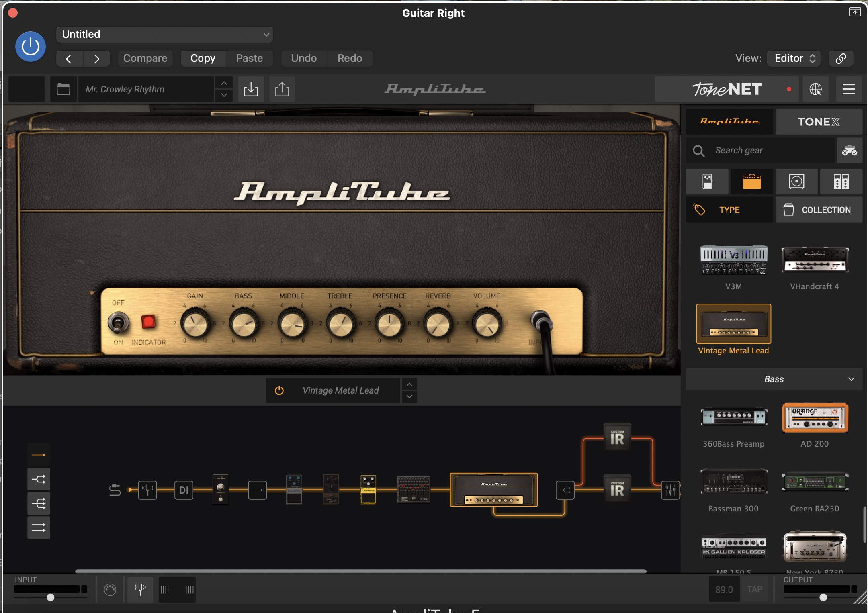The height and width of the screenshot is (613, 868).
Task: Click the mixer block at chain end
Action: (x=670, y=490)
